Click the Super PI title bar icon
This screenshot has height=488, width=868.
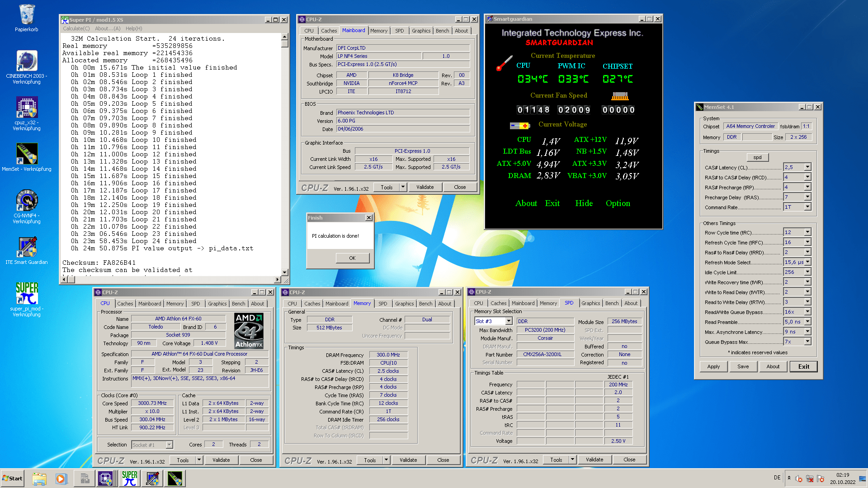(65, 19)
